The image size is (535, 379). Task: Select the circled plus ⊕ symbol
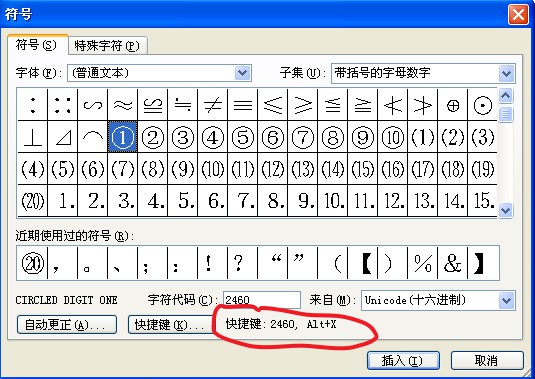(x=453, y=105)
